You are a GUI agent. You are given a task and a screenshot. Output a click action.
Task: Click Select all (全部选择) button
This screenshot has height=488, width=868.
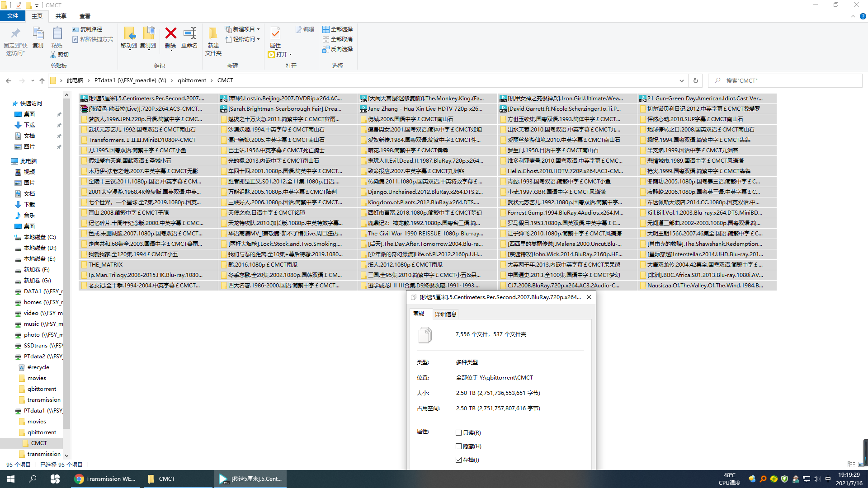pos(337,29)
